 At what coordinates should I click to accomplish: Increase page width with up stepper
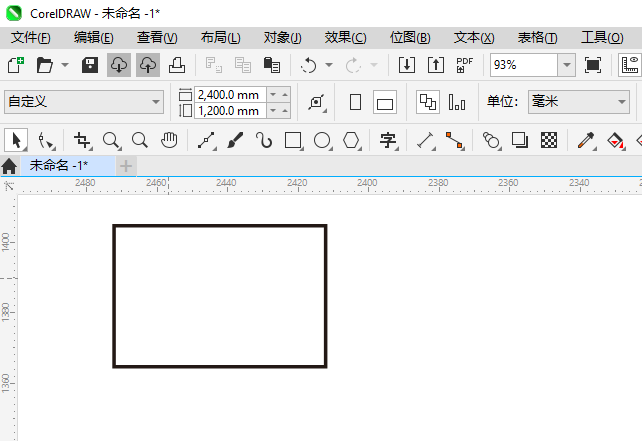point(285,95)
